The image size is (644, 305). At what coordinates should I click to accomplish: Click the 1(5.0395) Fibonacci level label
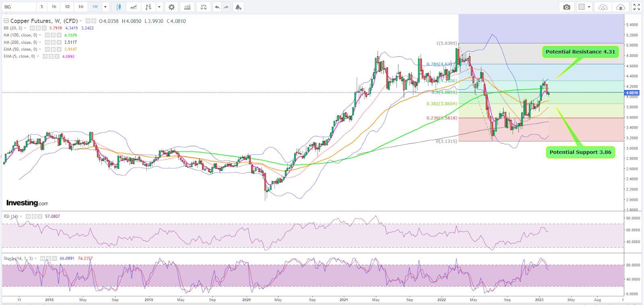(x=447, y=43)
